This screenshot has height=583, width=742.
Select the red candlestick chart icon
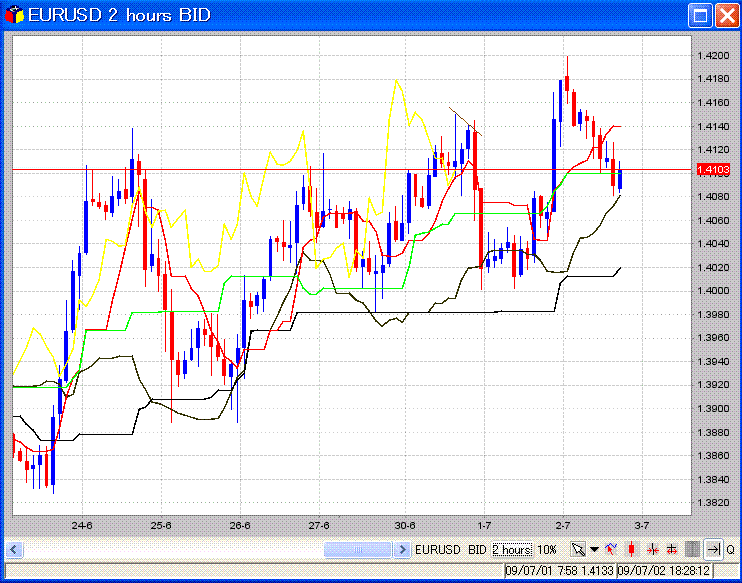pyautogui.click(x=631, y=549)
